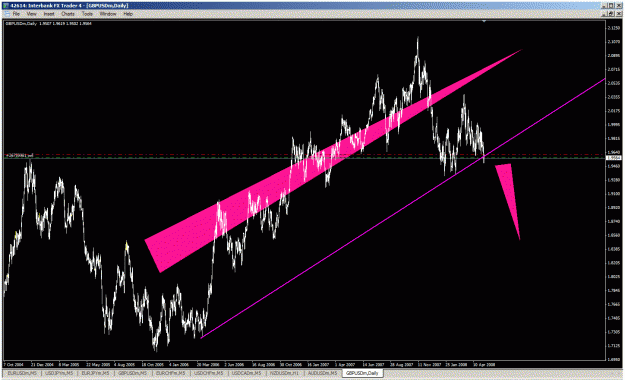Viewport: 625px width, 380px height.
Task: Click the 10 Apr 2008 date label
Action: [x=484, y=364]
